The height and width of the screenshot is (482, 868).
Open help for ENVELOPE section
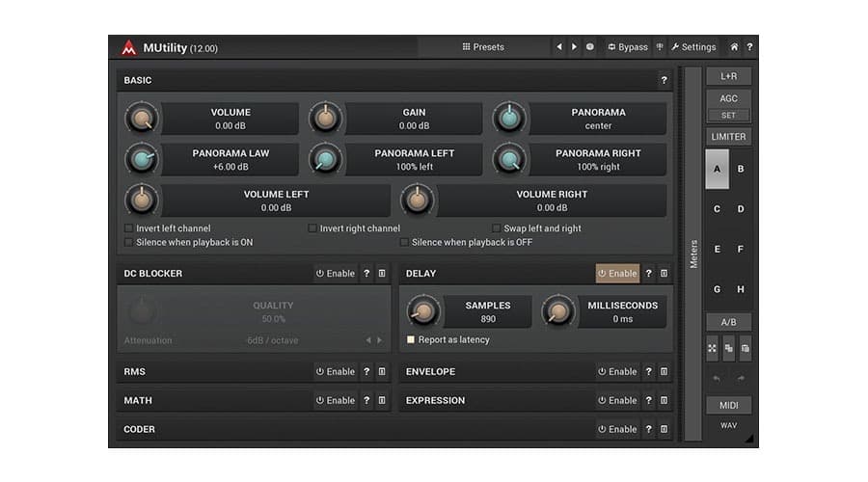649,372
